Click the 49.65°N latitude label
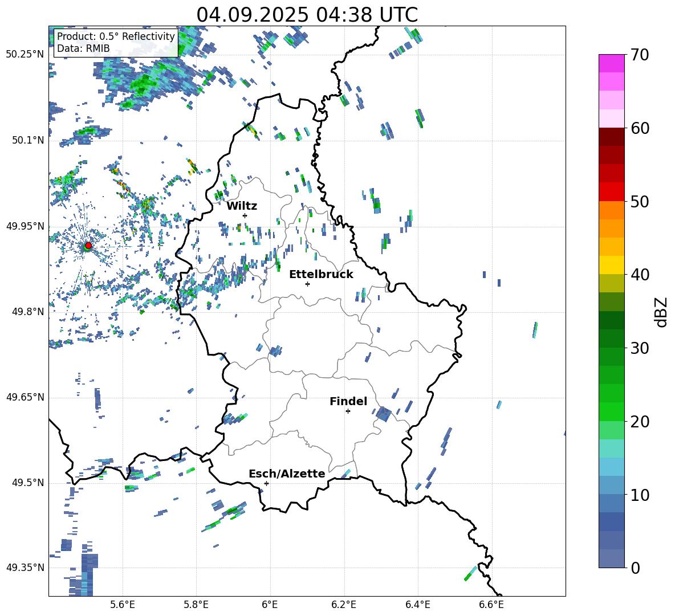This screenshot has width=675, height=616. (25, 397)
